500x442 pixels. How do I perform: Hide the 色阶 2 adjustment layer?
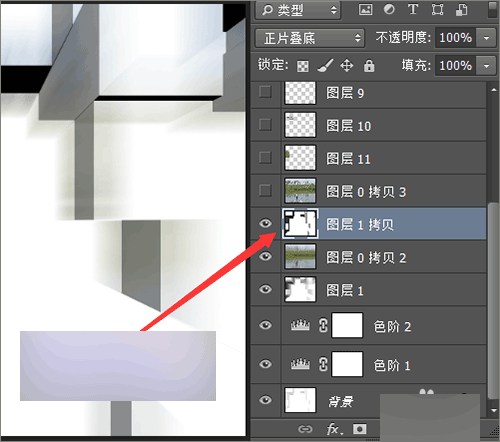point(265,325)
